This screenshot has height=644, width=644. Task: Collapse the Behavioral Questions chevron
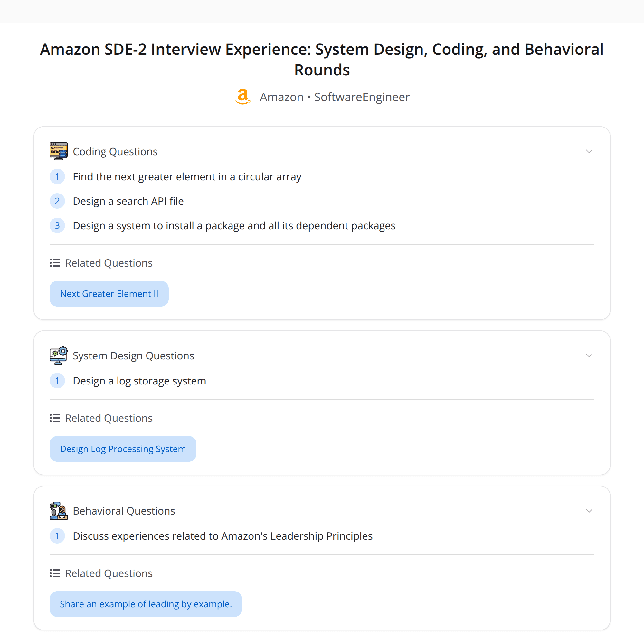point(589,511)
